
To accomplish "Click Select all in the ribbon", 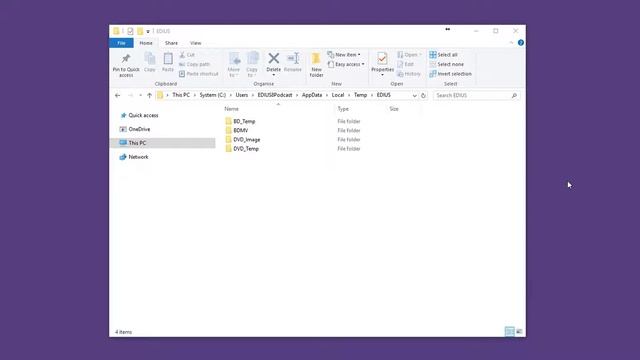I will click(x=443, y=55).
